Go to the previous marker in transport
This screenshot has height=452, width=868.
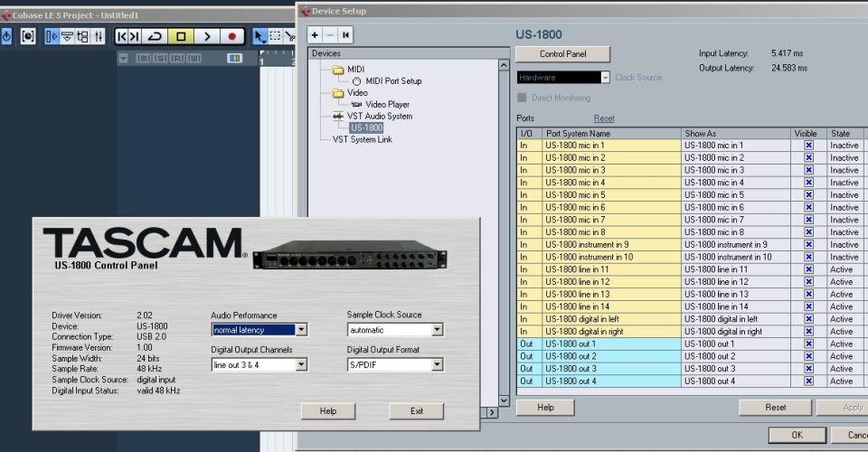pos(122,36)
